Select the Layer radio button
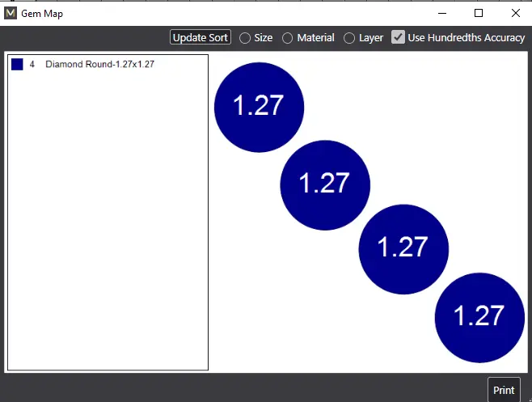The image size is (532, 402). [x=349, y=38]
